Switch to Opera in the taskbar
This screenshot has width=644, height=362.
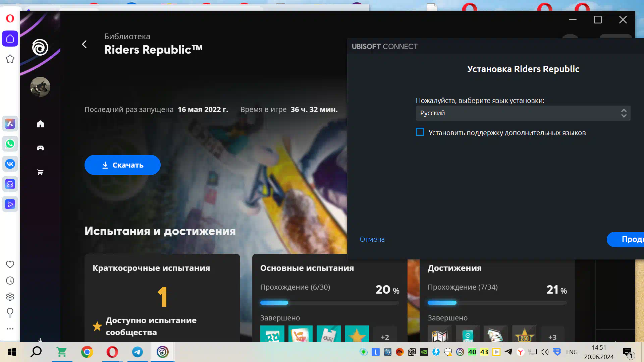coord(112,352)
